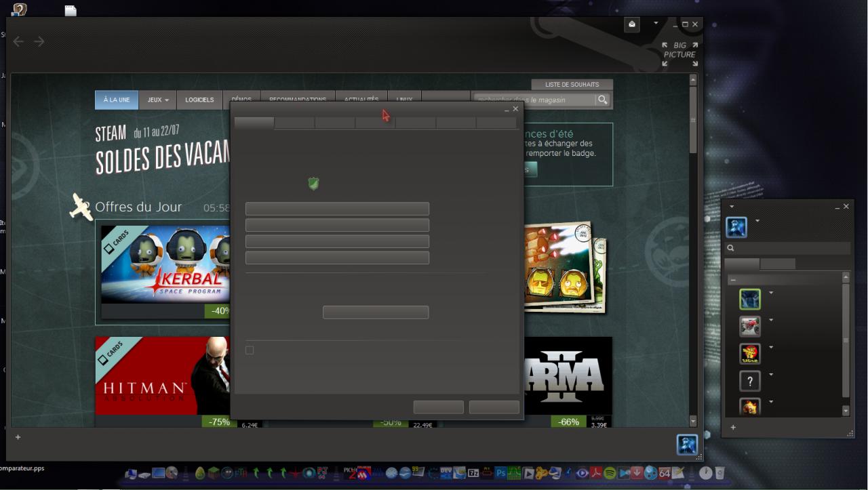Click your own avatar in the friends window
This screenshot has height=490, width=868.
736,228
